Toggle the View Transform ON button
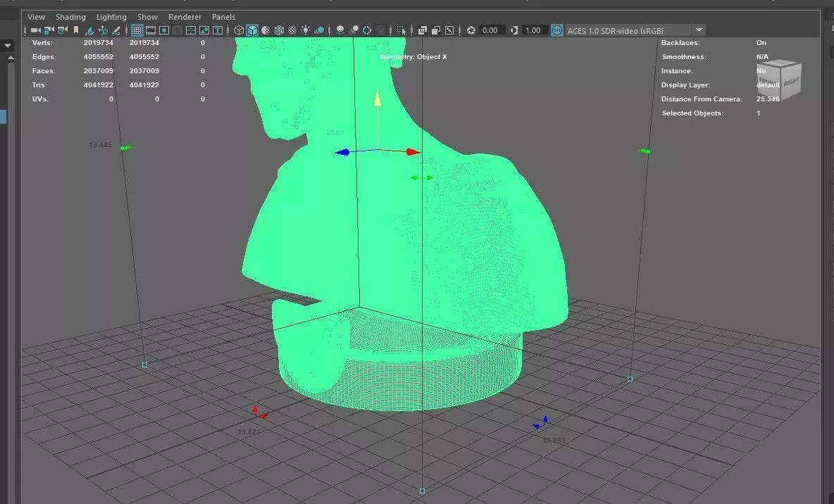834x504 pixels. pyautogui.click(x=556, y=30)
